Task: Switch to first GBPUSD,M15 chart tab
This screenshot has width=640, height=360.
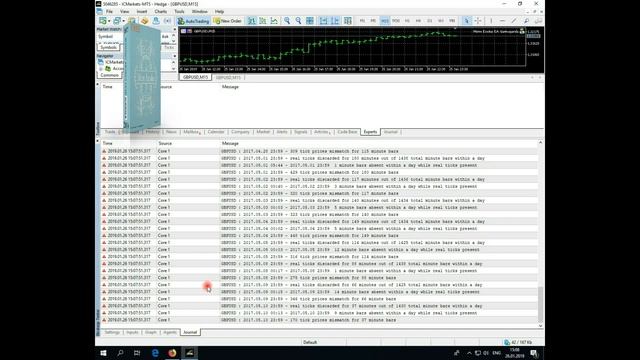Action: pos(195,77)
